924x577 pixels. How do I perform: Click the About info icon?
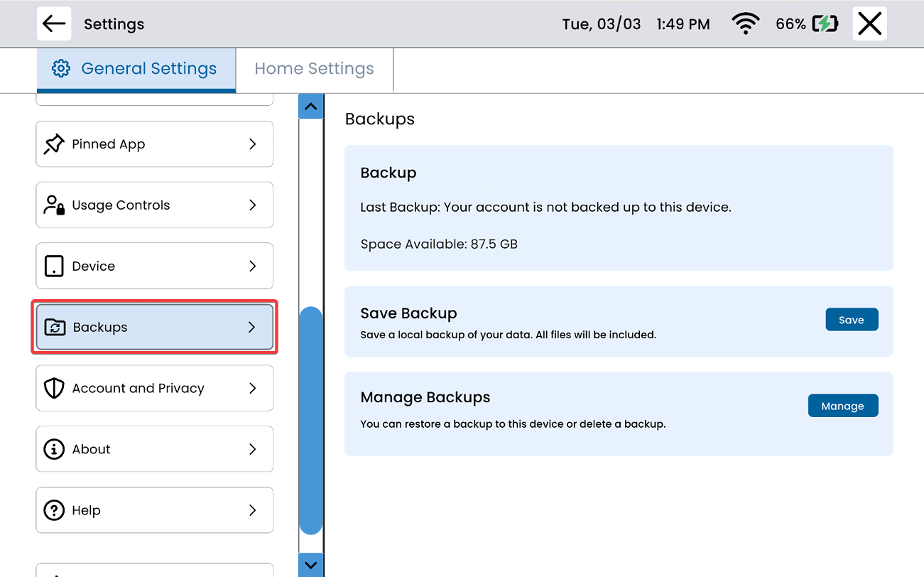[x=54, y=450]
